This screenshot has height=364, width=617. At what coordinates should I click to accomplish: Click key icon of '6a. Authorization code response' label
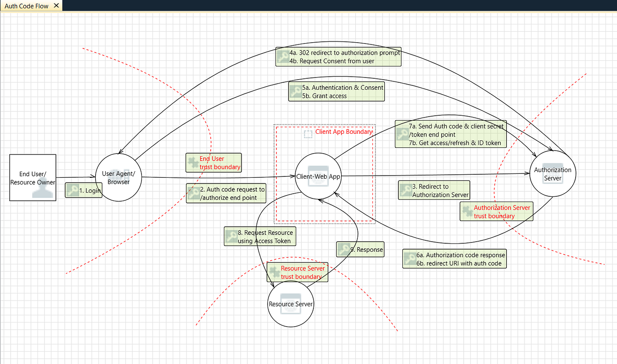(410, 259)
